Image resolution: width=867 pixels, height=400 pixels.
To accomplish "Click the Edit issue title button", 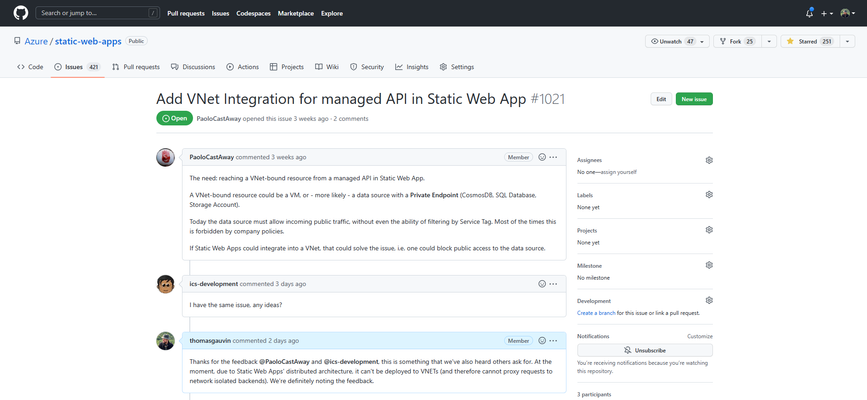I will pos(661,99).
